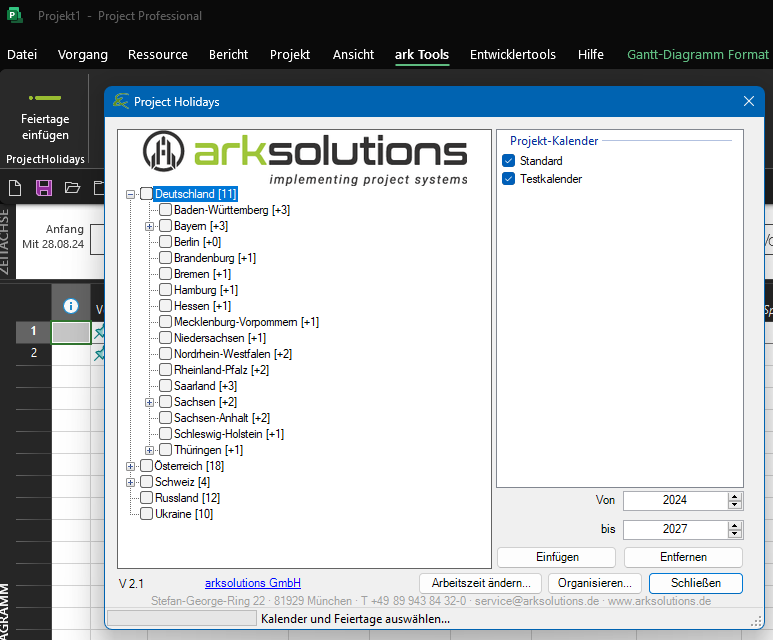Image resolution: width=773 pixels, height=640 pixels.
Task: Click the Feiertage einfügen ribbon icon
Action: point(45,98)
